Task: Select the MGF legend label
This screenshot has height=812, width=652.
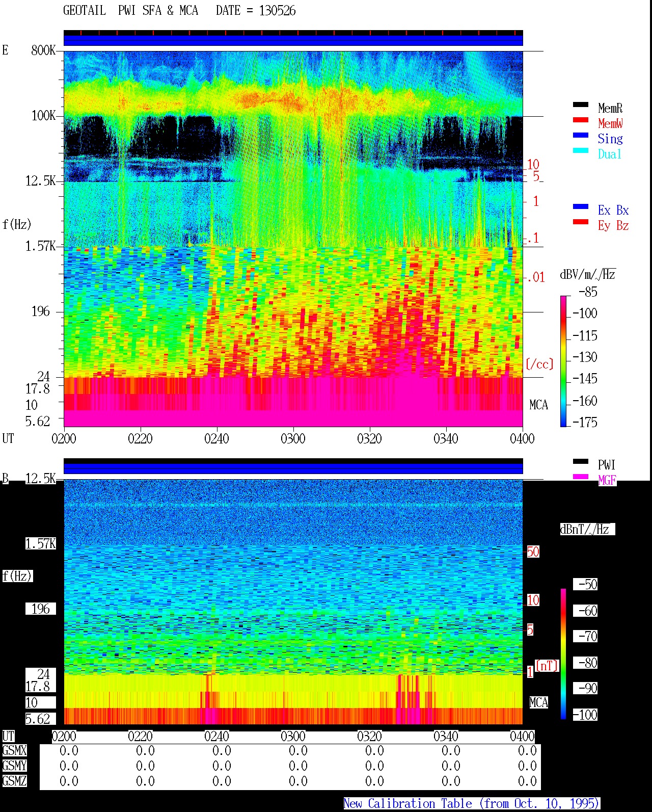Action: [x=607, y=480]
